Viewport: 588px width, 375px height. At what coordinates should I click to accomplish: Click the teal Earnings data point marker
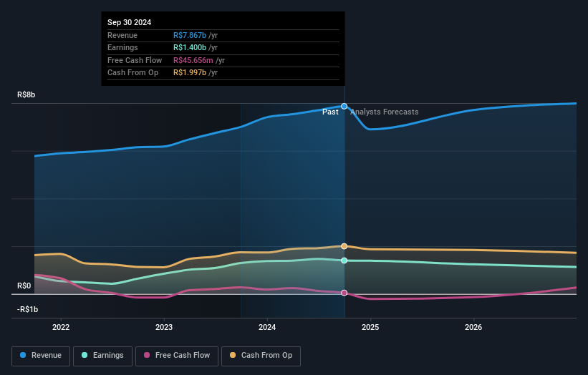[344, 260]
